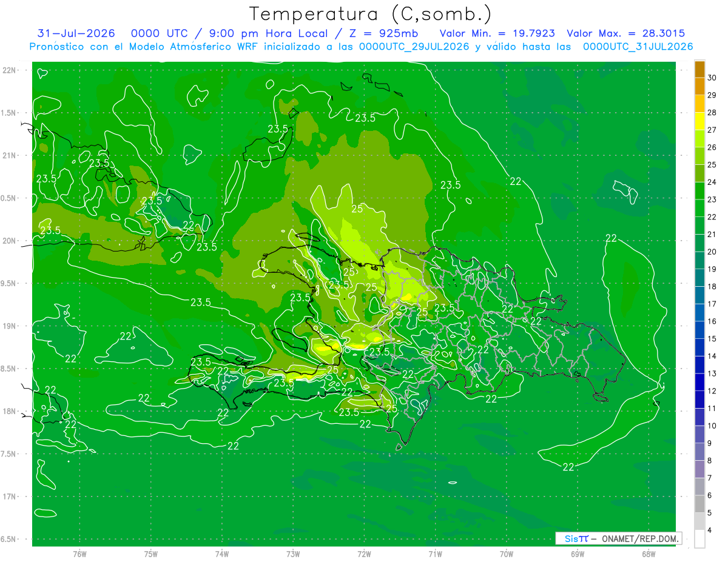Click the colorbar legend label '10'
Image resolution: width=728 pixels, height=562 pixels.
pyautogui.click(x=712, y=426)
